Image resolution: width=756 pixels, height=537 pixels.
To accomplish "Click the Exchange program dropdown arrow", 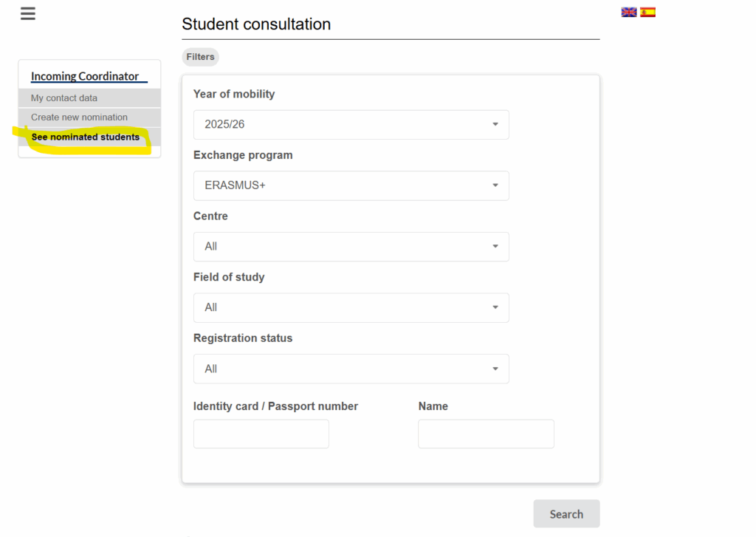I will click(495, 185).
